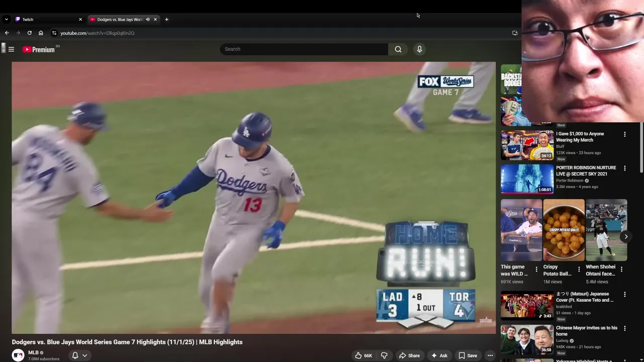Open the Dodgers vs. Blue Jays video title
Screen dimensions: 644x362
127,342
